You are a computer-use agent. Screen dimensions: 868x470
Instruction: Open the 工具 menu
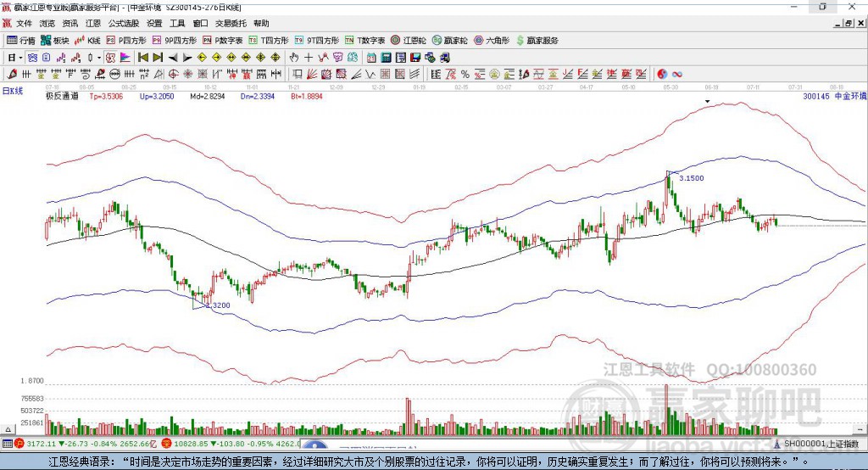click(x=177, y=23)
